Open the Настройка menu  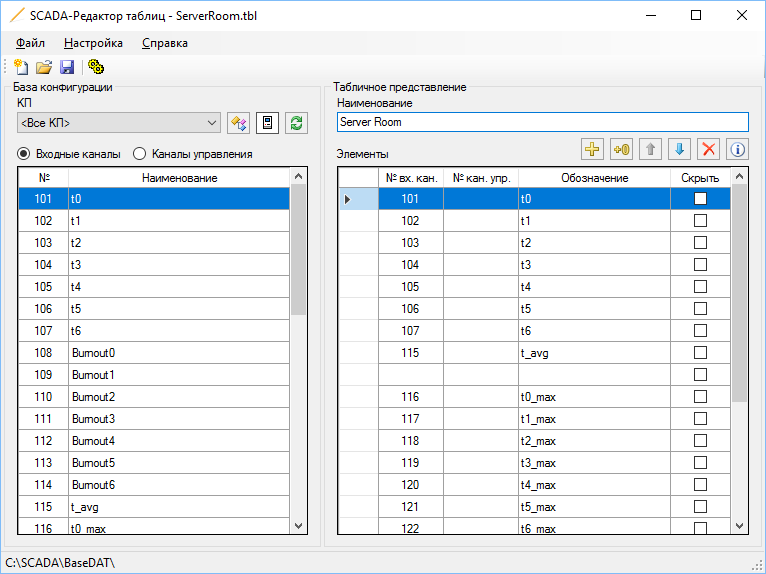point(93,43)
